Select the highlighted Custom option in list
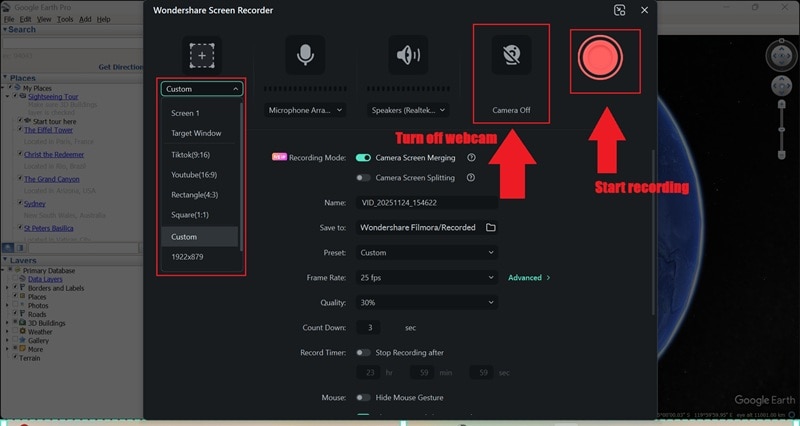The image size is (800, 426). coord(200,237)
